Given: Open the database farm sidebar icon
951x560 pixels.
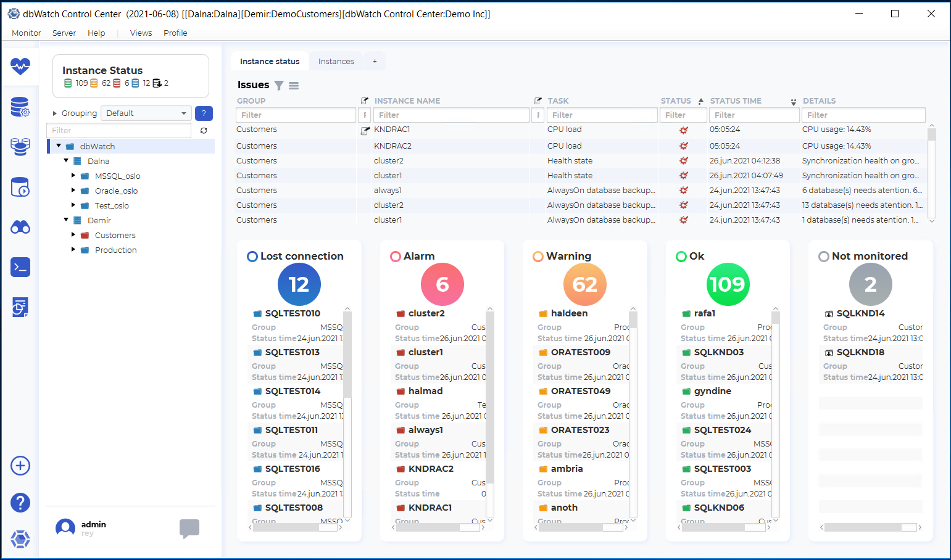Looking at the screenshot, I should (x=20, y=147).
